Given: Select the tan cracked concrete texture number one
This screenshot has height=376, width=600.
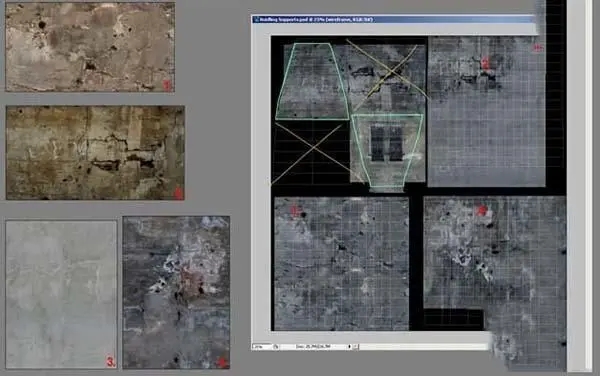Looking at the screenshot, I should pyautogui.click(x=90, y=47).
